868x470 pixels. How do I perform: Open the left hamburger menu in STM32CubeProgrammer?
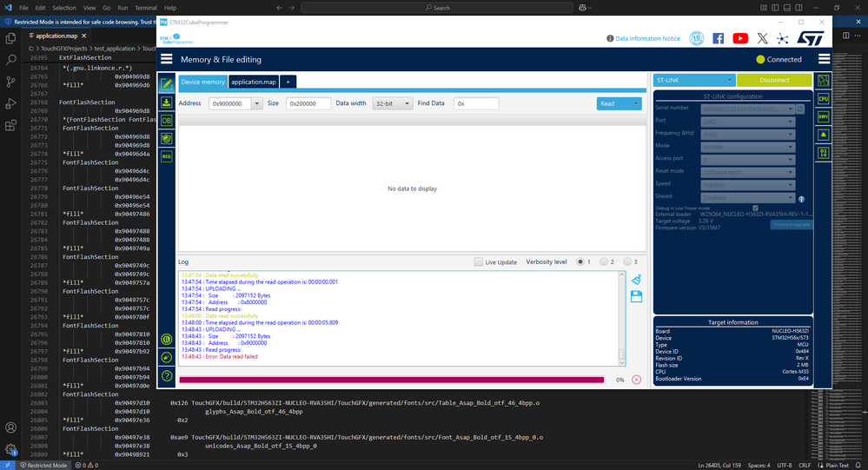click(167, 59)
